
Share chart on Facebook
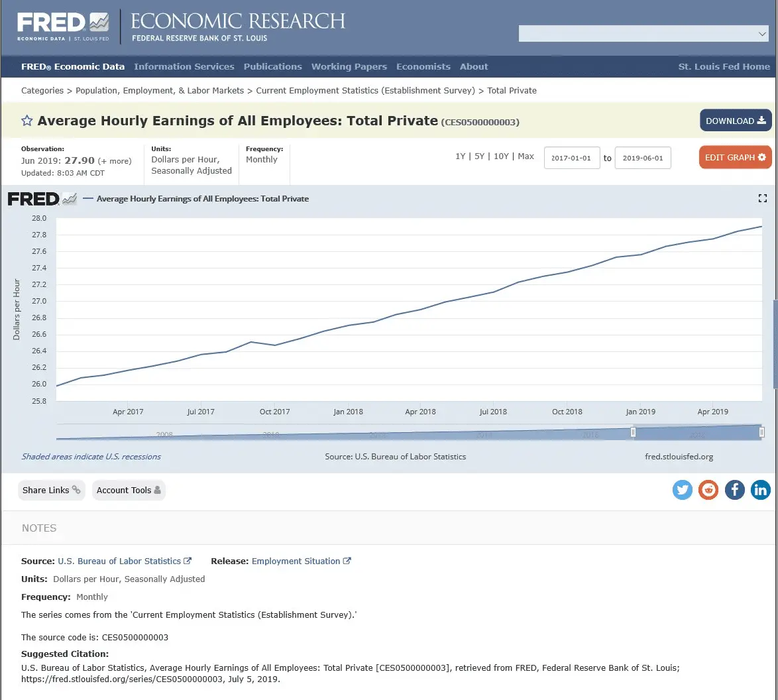pos(734,490)
